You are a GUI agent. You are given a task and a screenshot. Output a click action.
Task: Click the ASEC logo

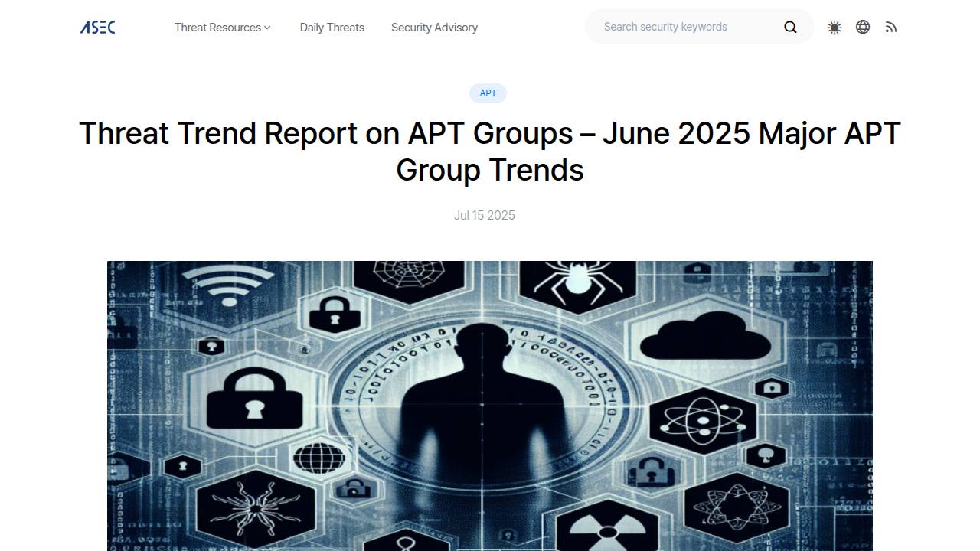tap(98, 28)
